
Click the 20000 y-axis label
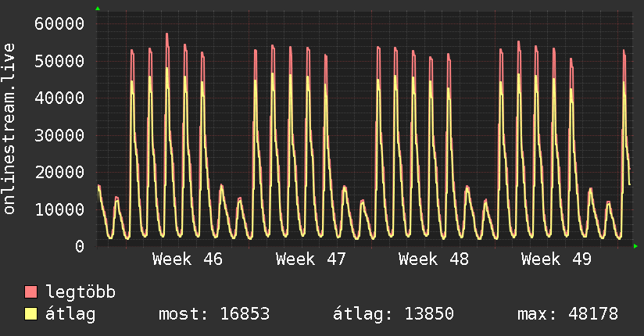click(59, 173)
